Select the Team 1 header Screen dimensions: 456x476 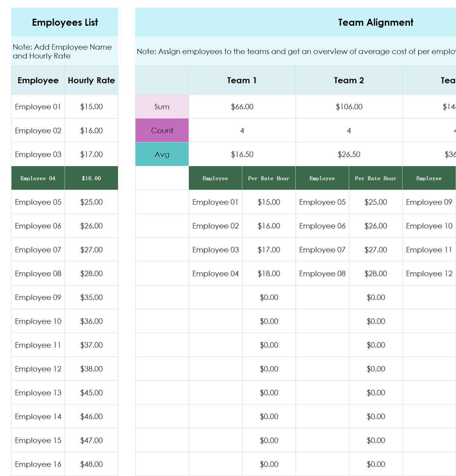pos(242,80)
